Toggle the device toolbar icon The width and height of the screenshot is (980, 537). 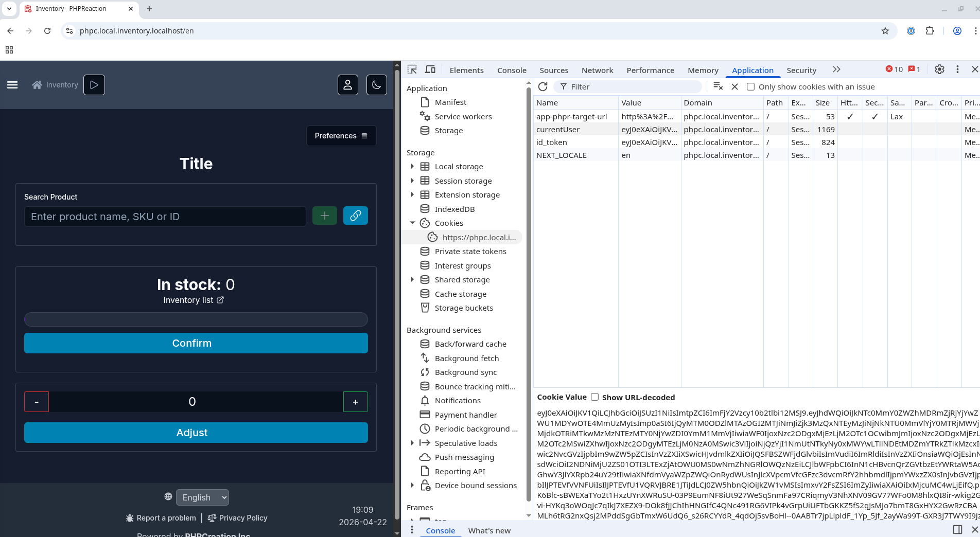coord(430,69)
